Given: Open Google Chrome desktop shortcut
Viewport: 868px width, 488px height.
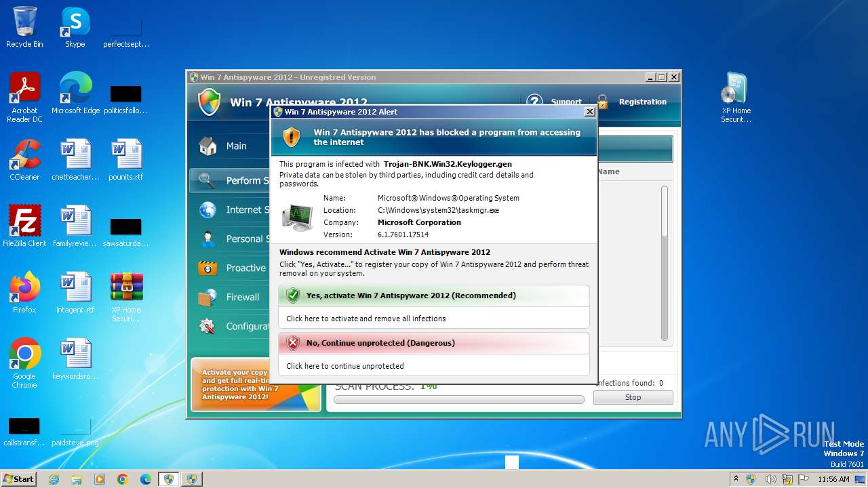Looking at the screenshot, I should point(24,363).
